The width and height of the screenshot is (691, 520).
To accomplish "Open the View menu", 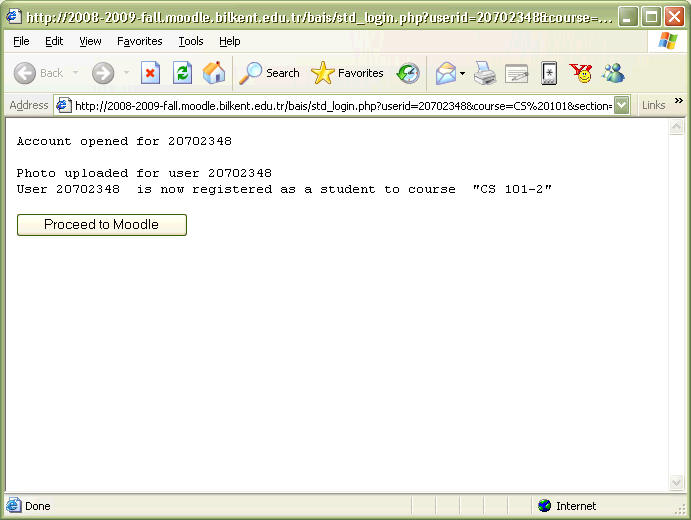I will [x=90, y=41].
